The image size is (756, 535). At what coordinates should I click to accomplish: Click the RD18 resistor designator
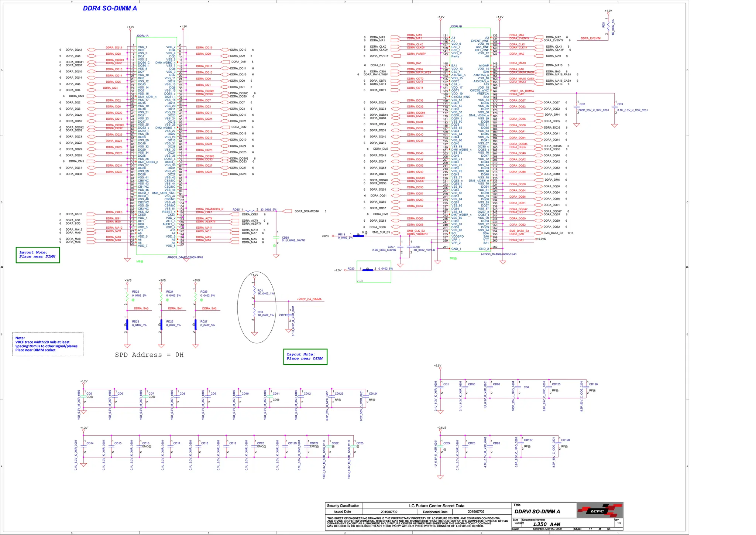tap(341, 235)
